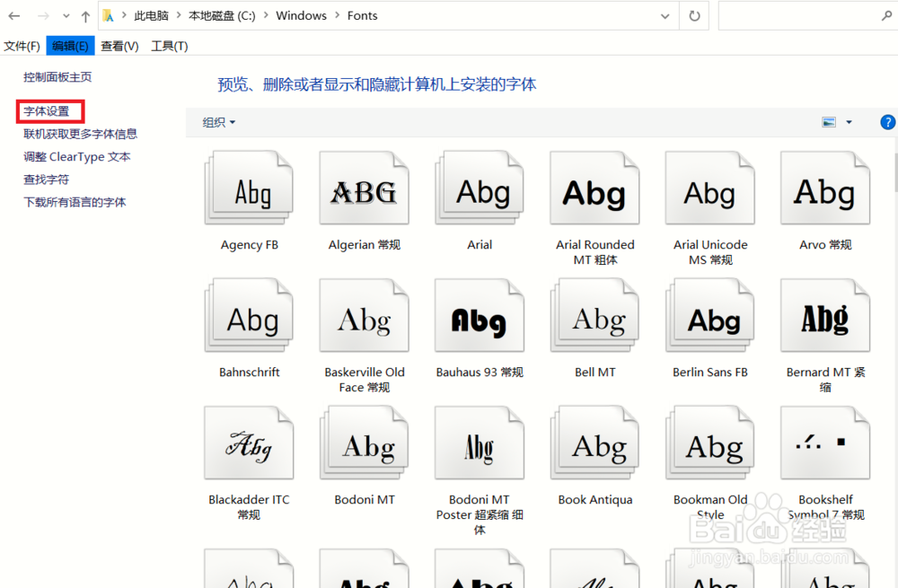Select Arial Rounded MT 粗体 font icon
The height and width of the screenshot is (588, 898).
click(595, 188)
